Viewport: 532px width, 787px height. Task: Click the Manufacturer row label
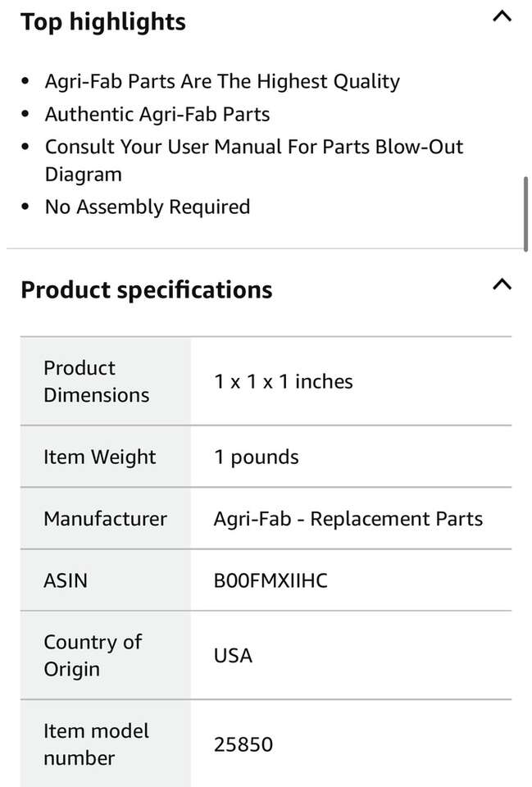[x=105, y=518]
